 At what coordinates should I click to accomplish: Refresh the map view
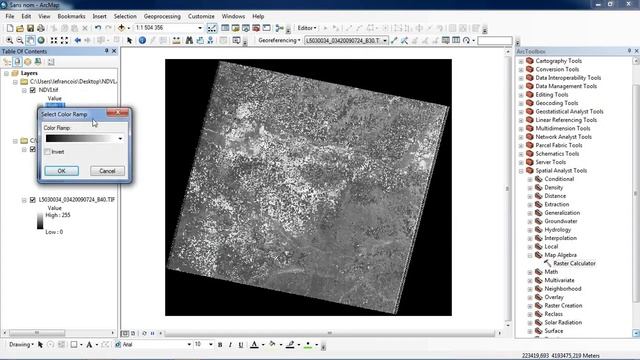click(x=144, y=333)
